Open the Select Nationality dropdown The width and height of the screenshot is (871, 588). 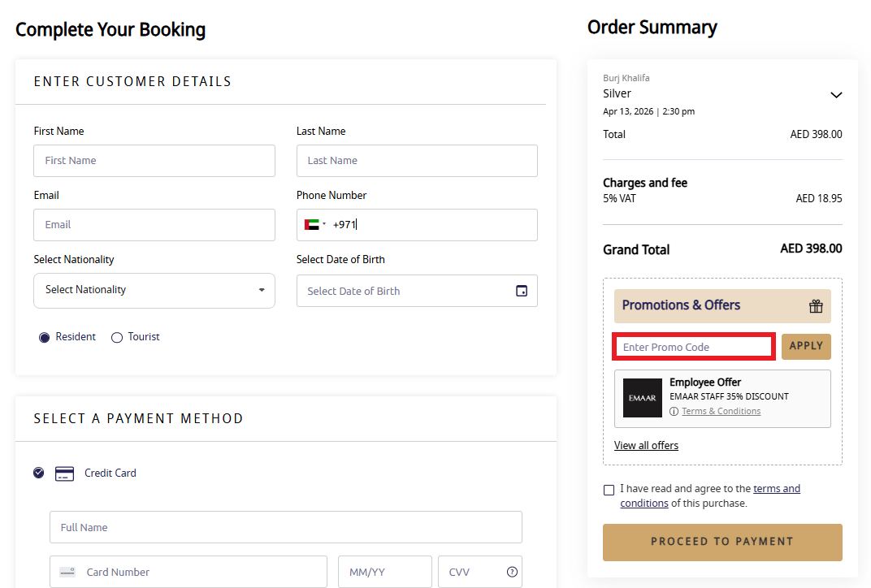pos(154,290)
